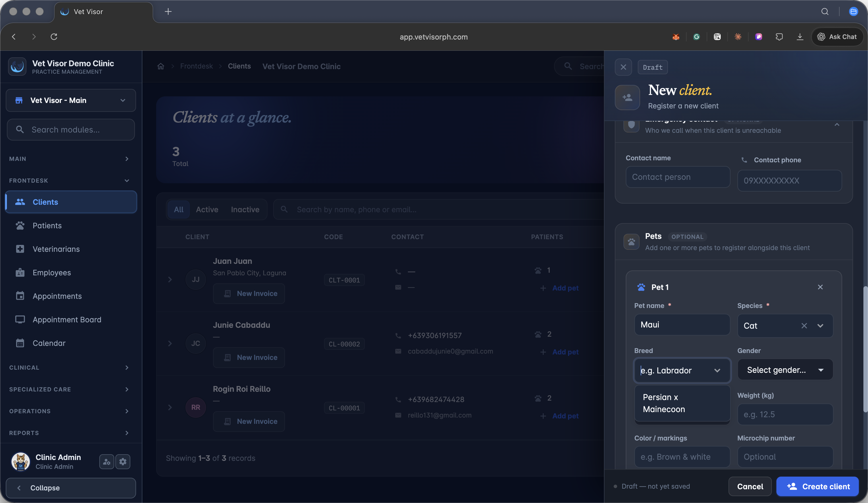Go to Frontdesk breadcrumb
This screenshot has width=868, height=503.
tap(196, 66)
